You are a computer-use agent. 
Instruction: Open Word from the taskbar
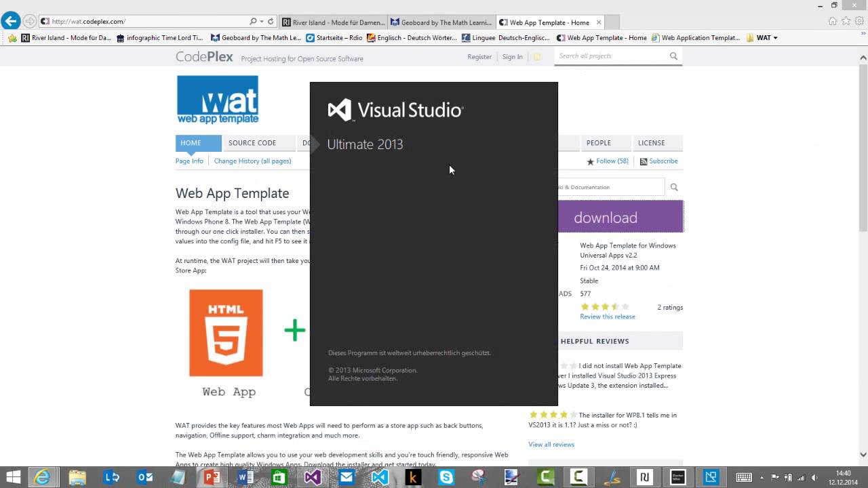pos(245,477)
